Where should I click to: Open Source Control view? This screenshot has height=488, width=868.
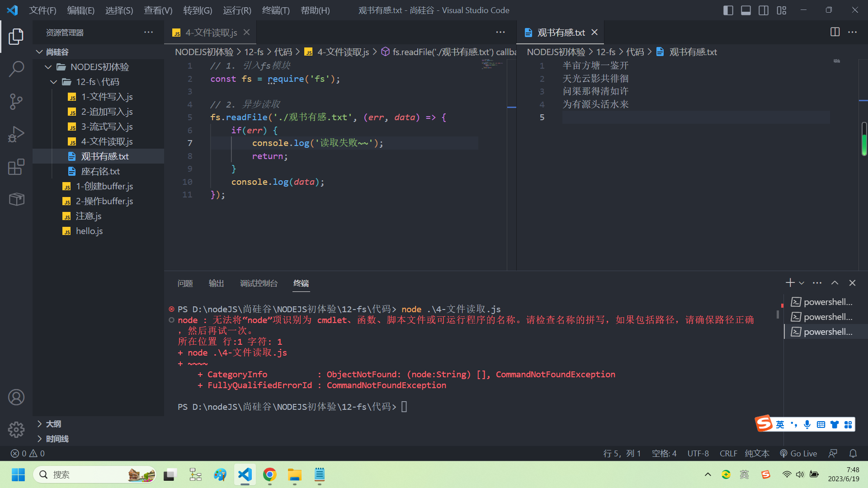tap(16, 102)
